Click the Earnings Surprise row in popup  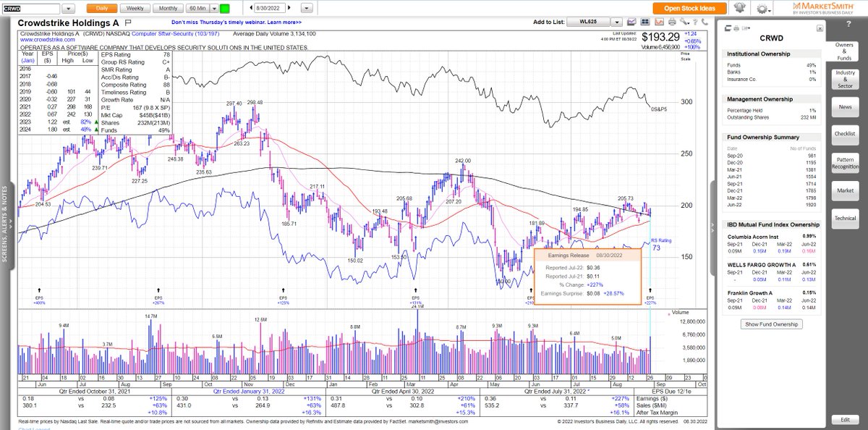tap(582, 294)
